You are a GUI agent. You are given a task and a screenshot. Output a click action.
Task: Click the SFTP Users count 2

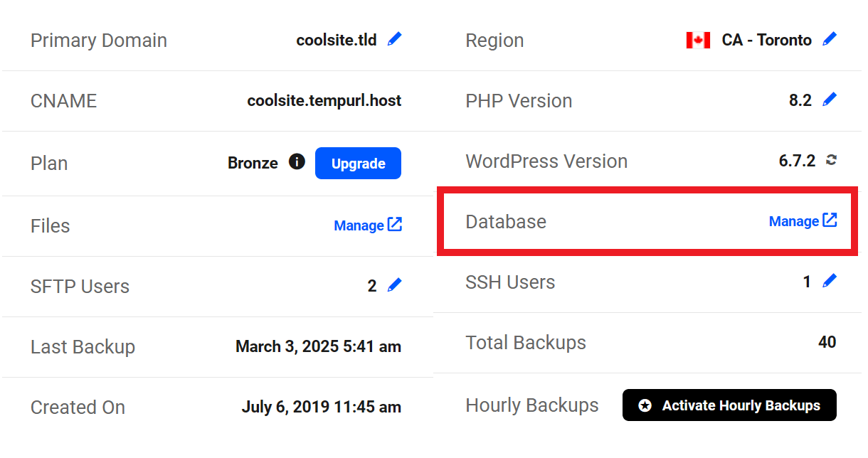372,287
